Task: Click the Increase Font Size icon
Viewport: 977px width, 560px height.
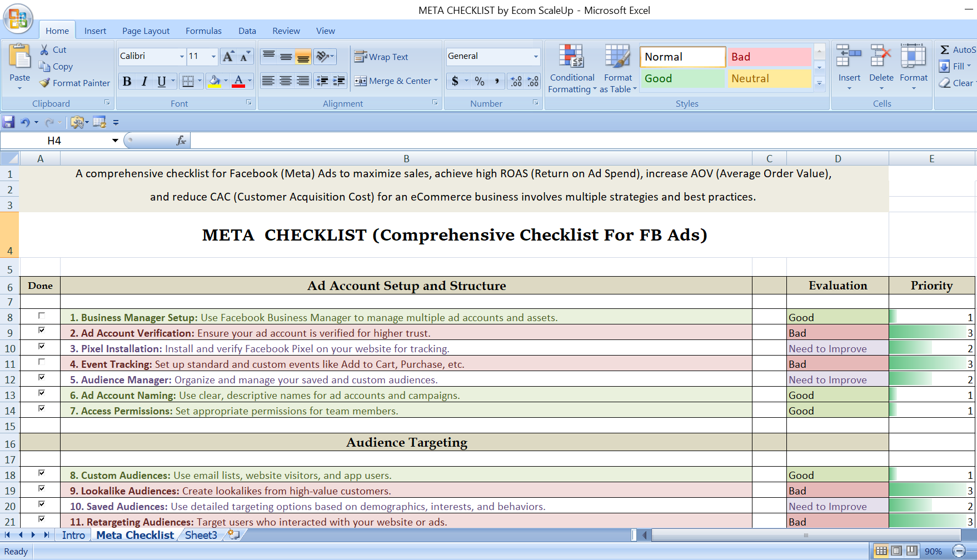Action: tap(228, 56)
